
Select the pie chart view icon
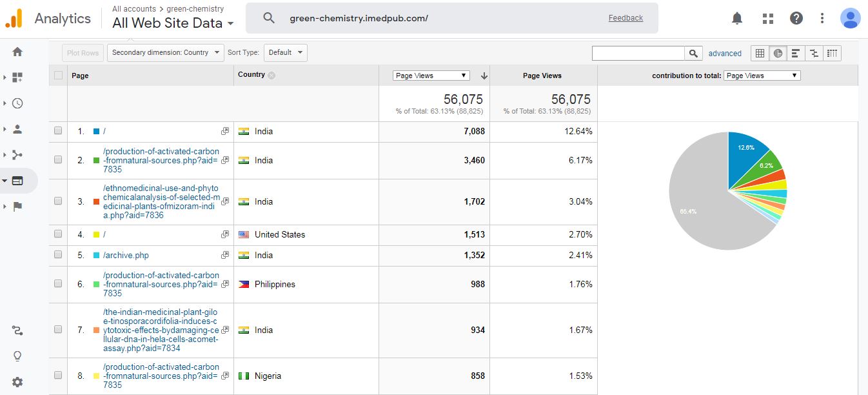tap(778, 53)
